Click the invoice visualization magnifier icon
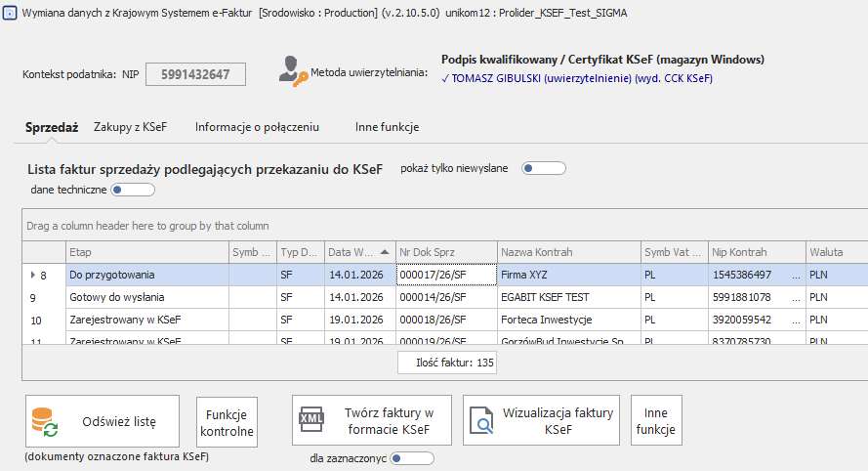 coord(482,421)
